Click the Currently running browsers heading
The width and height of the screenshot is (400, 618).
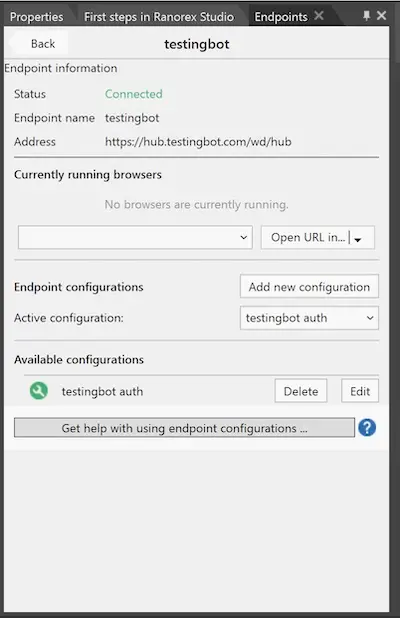click(88, 174)
